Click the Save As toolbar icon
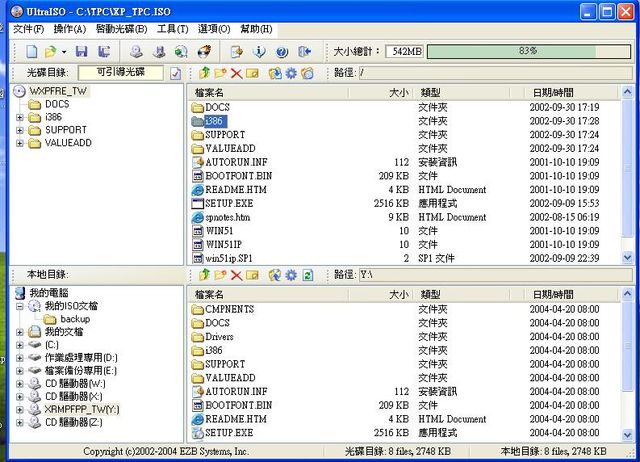 104,51
